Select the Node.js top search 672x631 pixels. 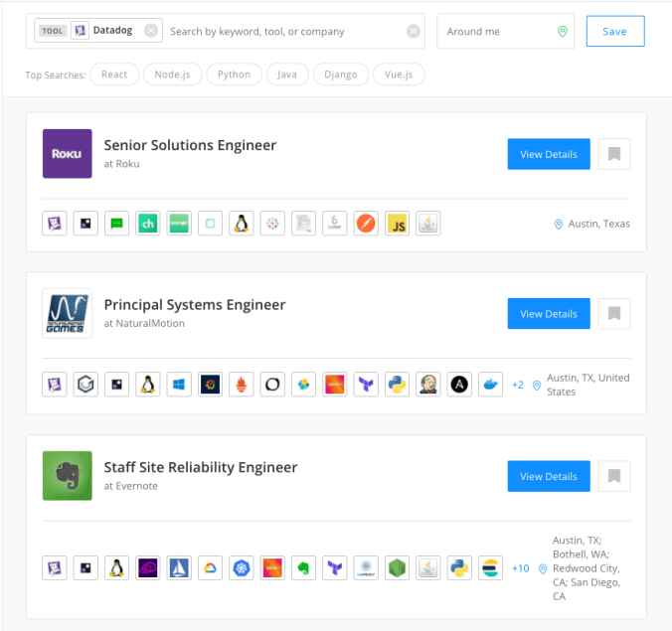pyautogui.click(x=172, y=75)
